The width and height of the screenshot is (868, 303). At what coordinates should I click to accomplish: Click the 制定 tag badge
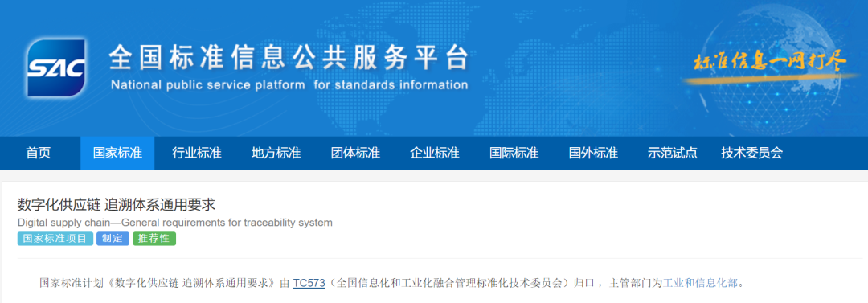click(x=113, y=239)
